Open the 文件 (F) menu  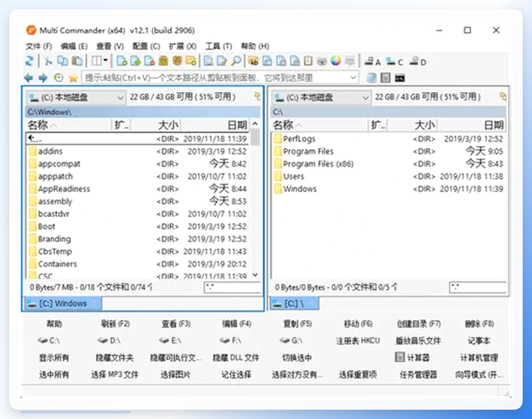(x=39, y=46)
